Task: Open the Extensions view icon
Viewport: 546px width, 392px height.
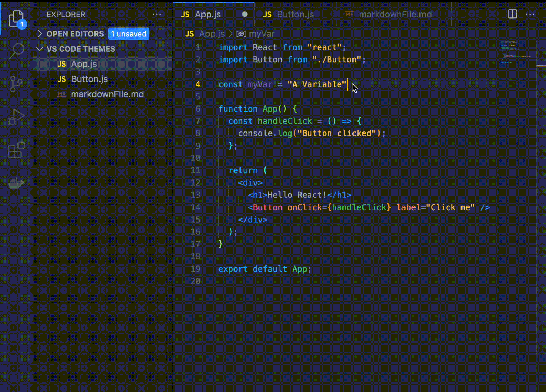Action: point(16,150)
